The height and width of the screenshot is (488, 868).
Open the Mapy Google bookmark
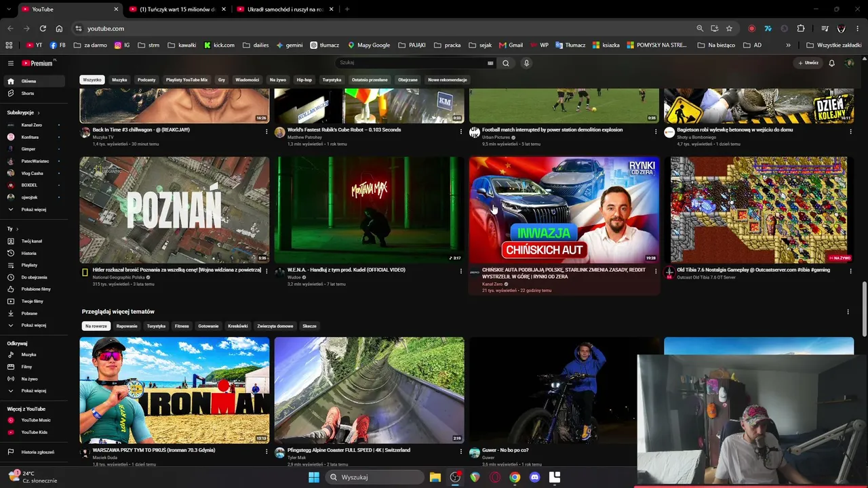[369, 45]
